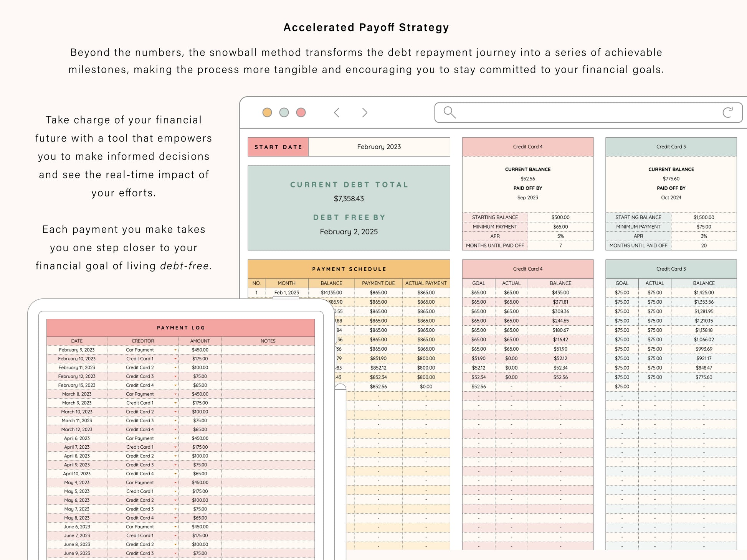Select Credit Card 4 summary header
This screenshot has width=747, height=560.
(x=527, y=147)
